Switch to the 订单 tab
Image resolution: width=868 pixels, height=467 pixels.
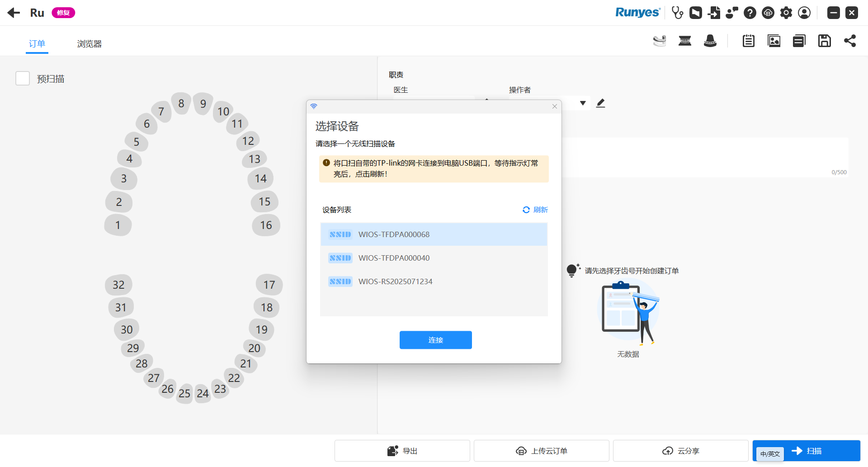click(37, 44)
